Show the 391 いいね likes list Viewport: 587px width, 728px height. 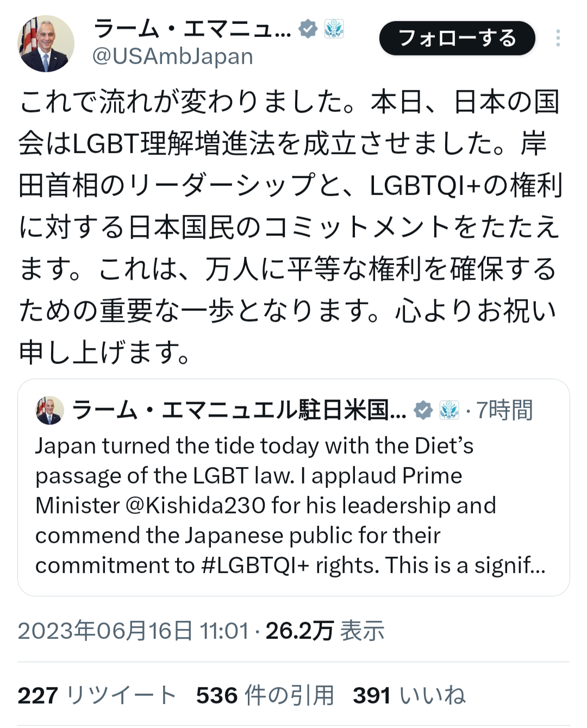point(409,695)
